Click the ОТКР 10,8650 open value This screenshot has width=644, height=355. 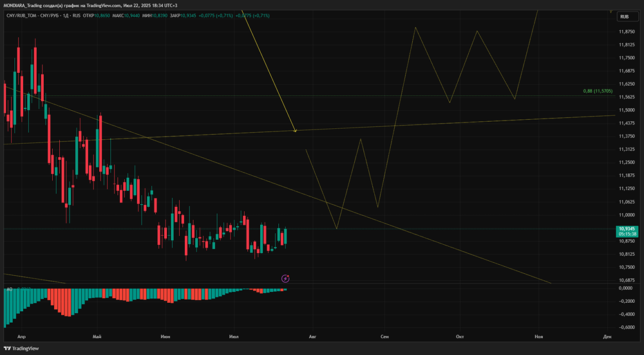pyautogui.click(x=96, y=15)
